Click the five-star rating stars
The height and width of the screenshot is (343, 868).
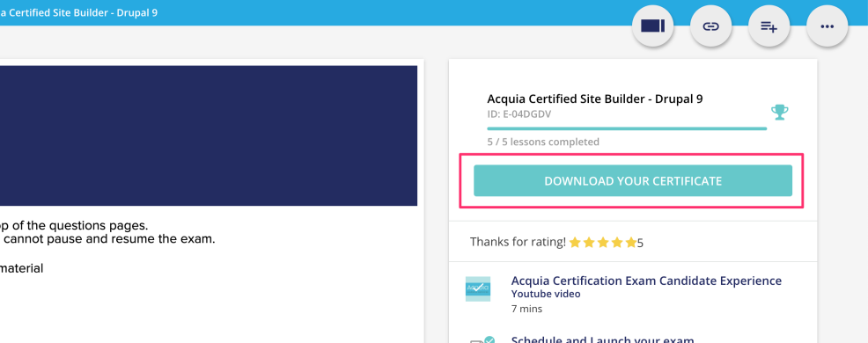coord(602,243)
